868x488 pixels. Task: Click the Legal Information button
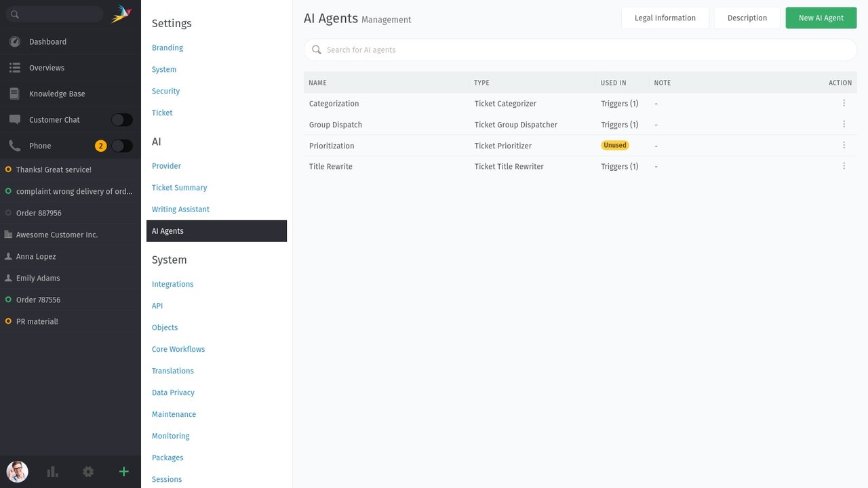[x=665, y=18]
